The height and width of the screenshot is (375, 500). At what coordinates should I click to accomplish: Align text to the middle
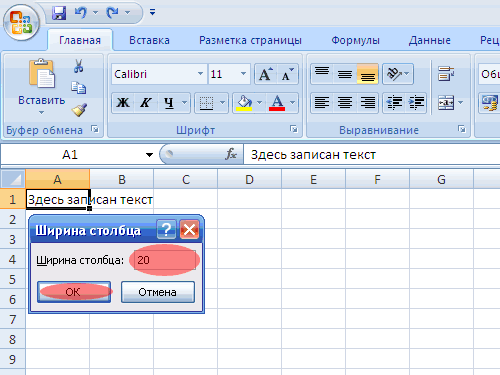345,74
